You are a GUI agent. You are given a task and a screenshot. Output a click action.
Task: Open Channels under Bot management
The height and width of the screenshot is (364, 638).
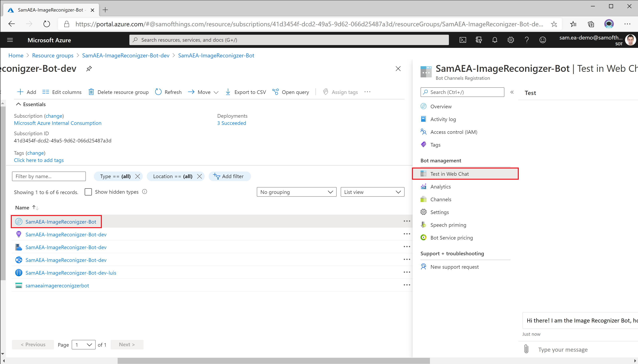coord(441,199)
